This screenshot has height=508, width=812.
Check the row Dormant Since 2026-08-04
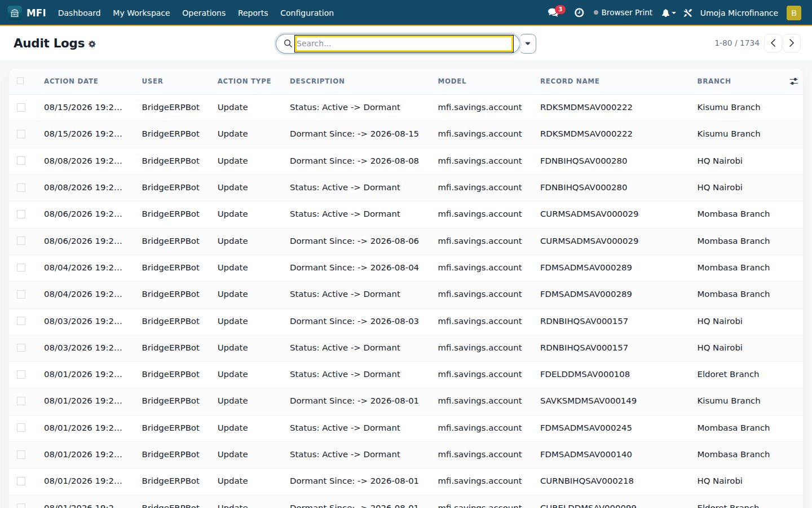click(x=21, y=268)
